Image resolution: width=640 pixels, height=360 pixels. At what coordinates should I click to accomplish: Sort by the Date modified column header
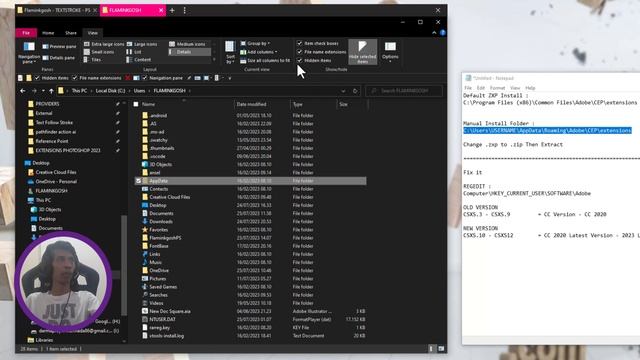[x=251, y=104]
